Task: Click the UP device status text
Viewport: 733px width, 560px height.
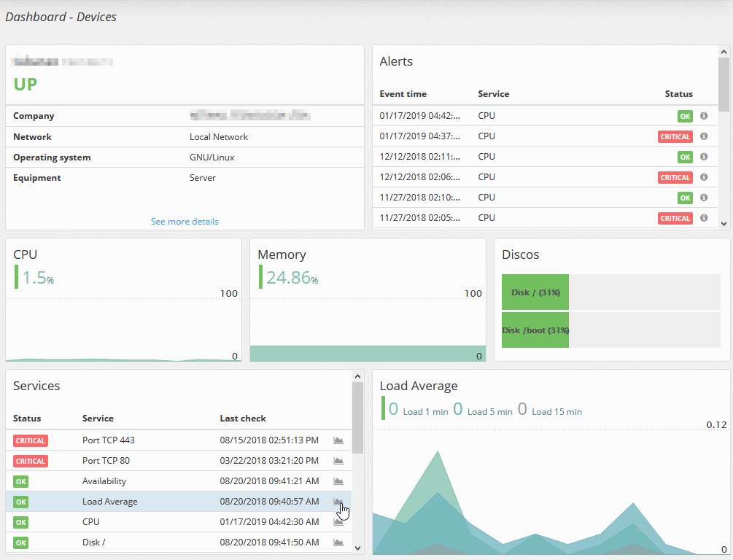Action: (x=26, y=84)
